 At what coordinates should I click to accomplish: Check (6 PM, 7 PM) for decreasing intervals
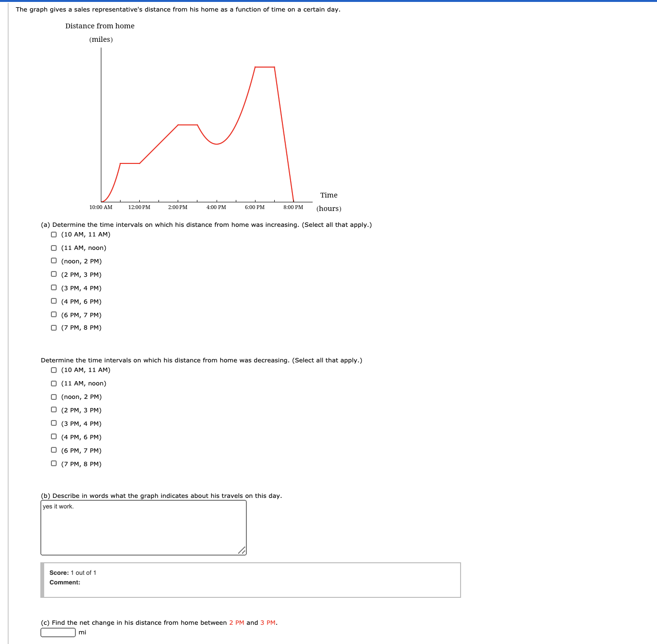(53, 450)
